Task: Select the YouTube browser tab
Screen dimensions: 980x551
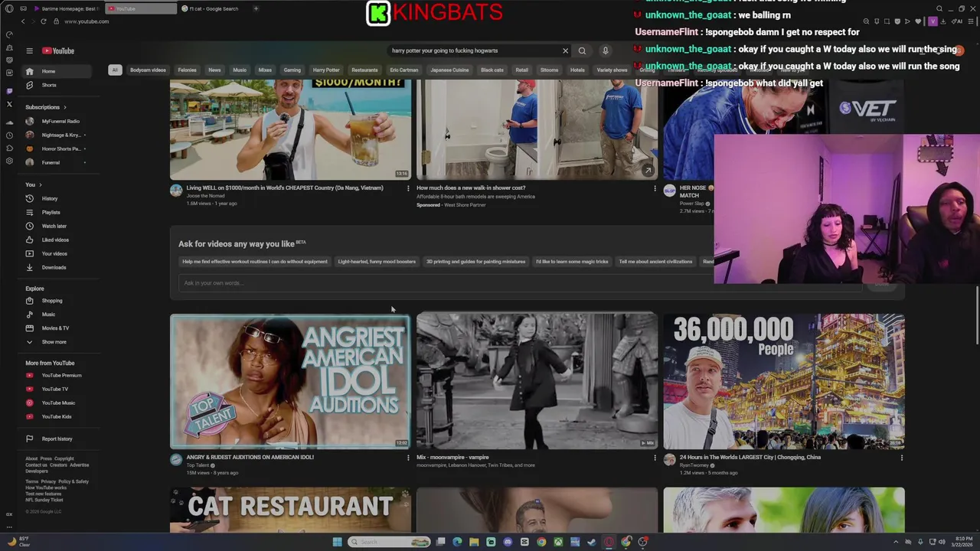Action: click(140, 8)
